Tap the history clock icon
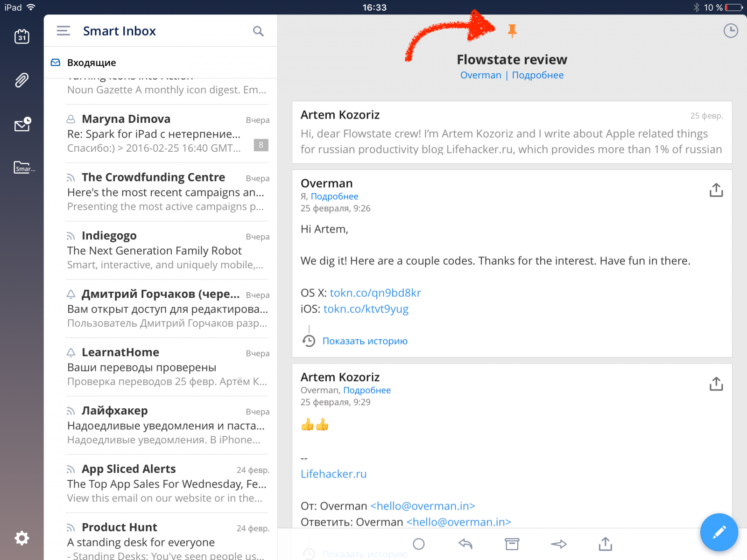Screen dimensions: 747x560 (309, 341)
